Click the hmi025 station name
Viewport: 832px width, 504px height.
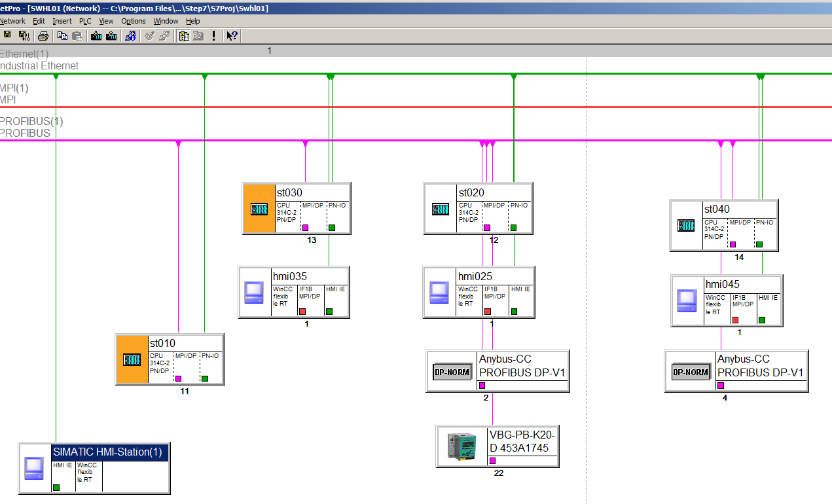[x=475, y=276]
